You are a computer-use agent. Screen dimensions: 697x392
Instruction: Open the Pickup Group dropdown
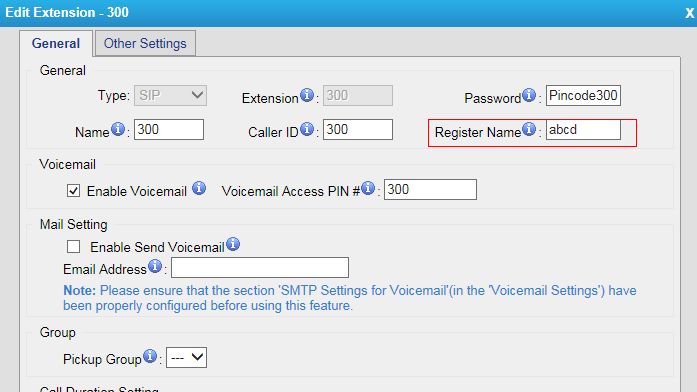(186, 358)
